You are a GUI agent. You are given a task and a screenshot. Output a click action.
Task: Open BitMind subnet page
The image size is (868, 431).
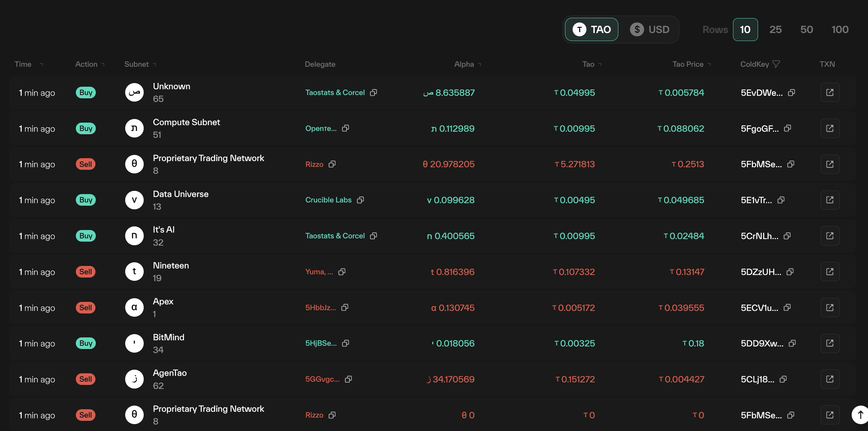168,337
